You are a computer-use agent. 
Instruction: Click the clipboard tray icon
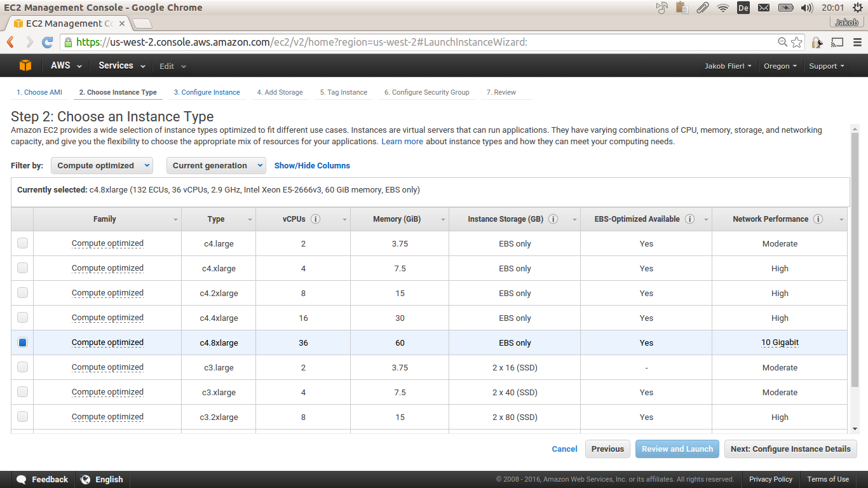pos(682,8)
